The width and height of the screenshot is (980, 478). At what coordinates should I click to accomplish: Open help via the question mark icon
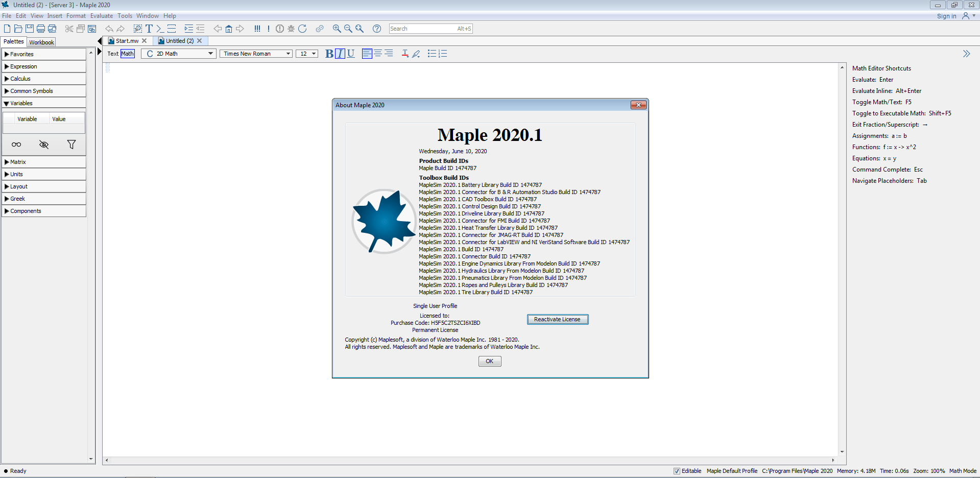tap(377, 29)
